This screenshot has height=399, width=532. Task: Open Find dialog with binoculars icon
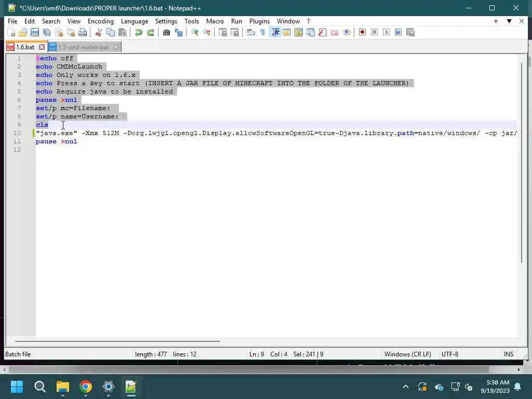tap(166, 32)
